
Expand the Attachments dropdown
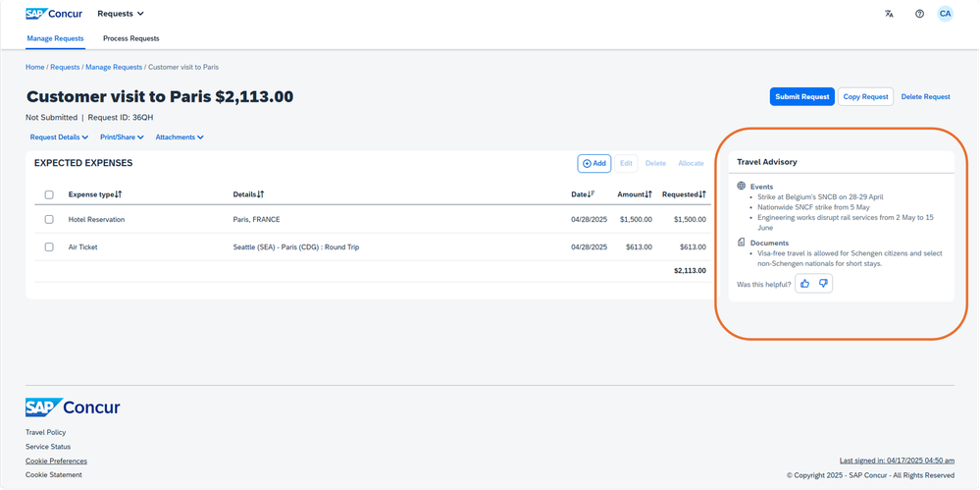[x=180, y=137]
